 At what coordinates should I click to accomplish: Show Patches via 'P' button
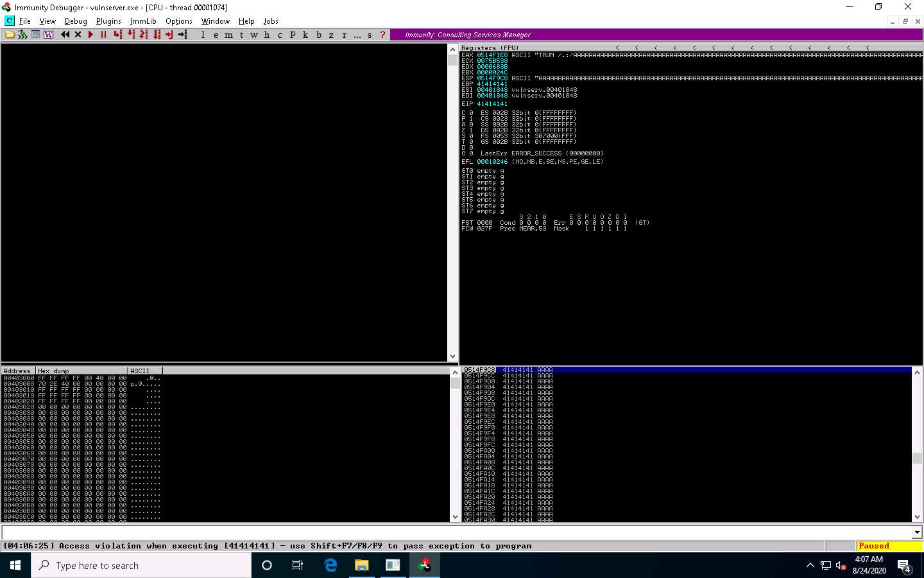point(293,35)
